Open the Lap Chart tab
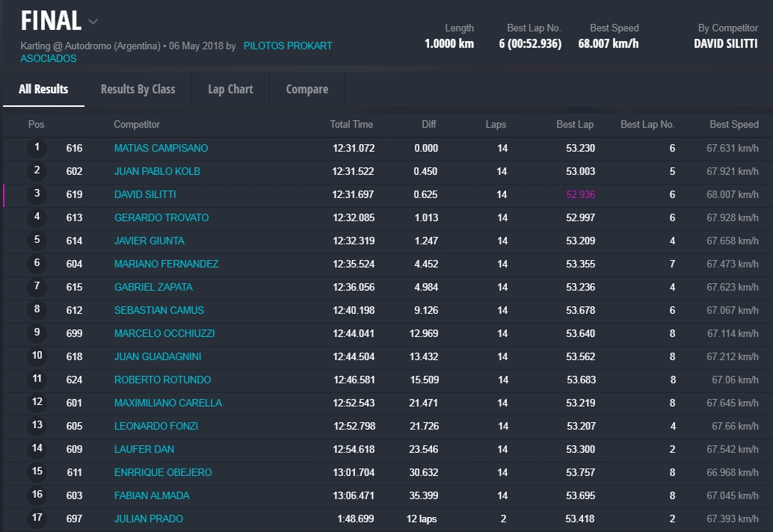The image size is (773, 532). [x=230, y=89]
